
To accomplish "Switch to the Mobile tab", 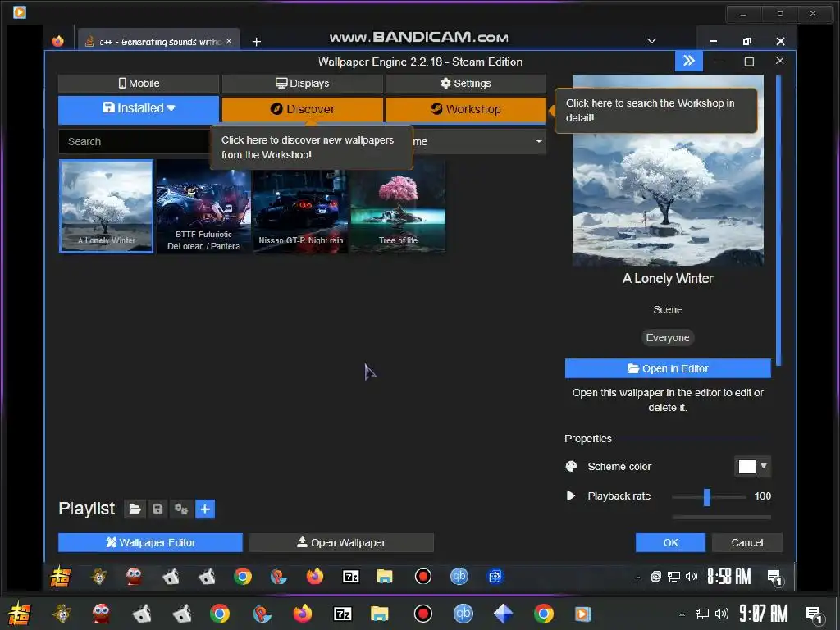I will click(x=139, y=83).
